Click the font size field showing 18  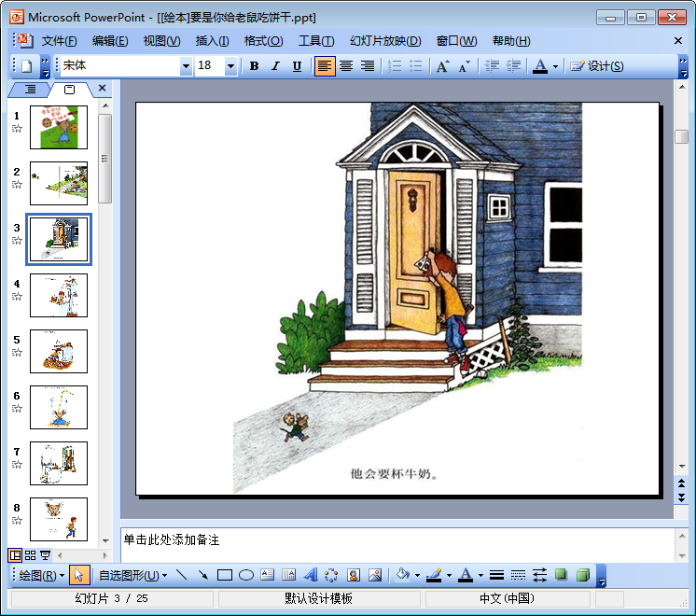(211, 66)
